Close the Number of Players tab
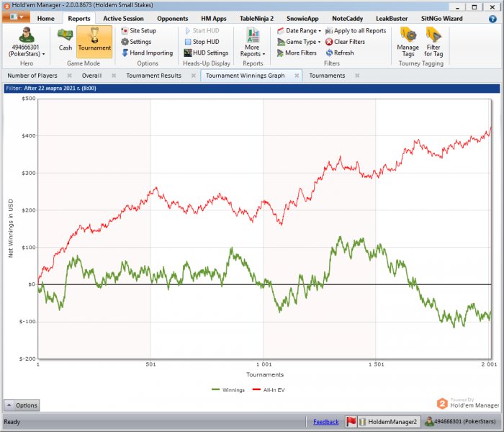This screenshot has width=504, height=432. [x=69, y=76]
